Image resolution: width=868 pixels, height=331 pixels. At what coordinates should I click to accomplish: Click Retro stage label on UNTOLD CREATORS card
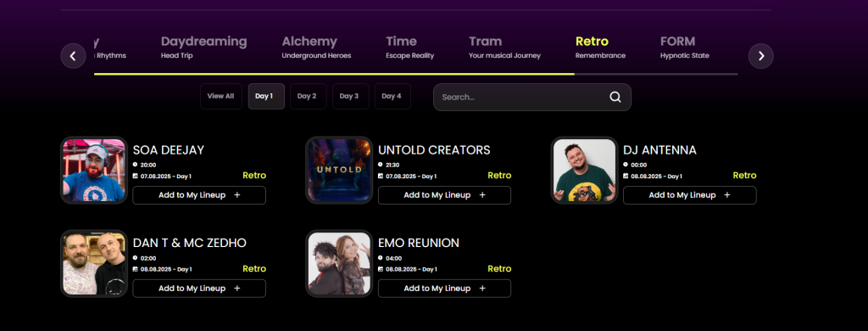point(499,176)
